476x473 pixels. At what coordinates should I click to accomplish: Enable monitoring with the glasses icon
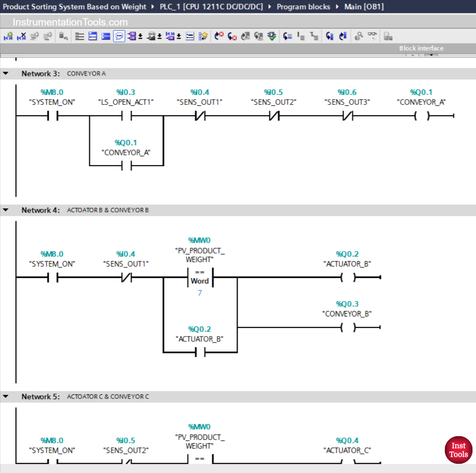(372, 36)
